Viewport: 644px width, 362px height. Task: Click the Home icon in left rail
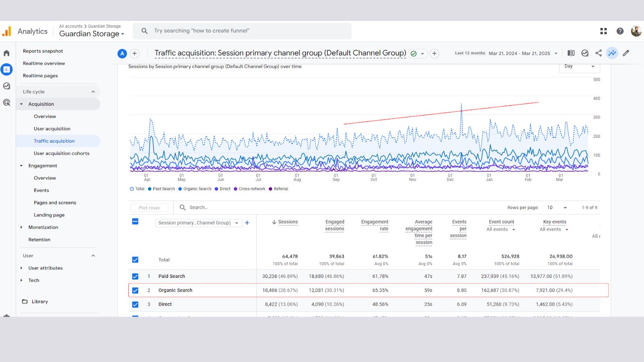pos(6,53)
